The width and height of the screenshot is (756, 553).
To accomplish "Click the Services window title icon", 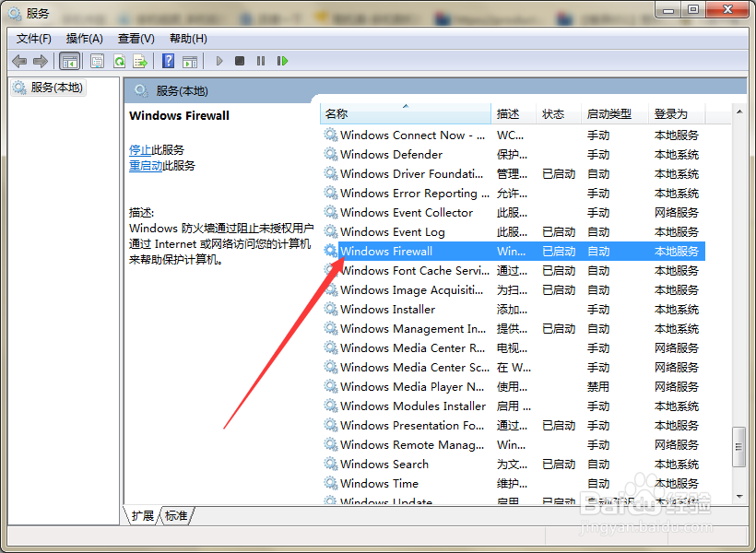I will point(15,14).
